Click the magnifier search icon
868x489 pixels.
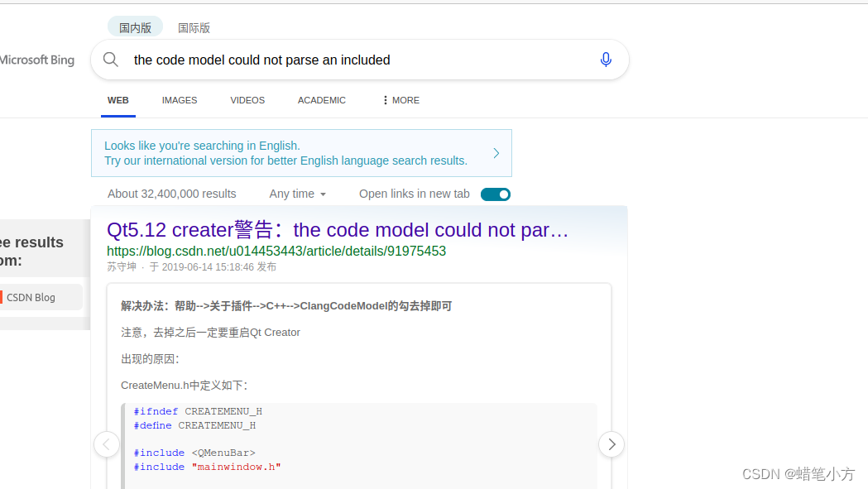(x=111, y=60)
